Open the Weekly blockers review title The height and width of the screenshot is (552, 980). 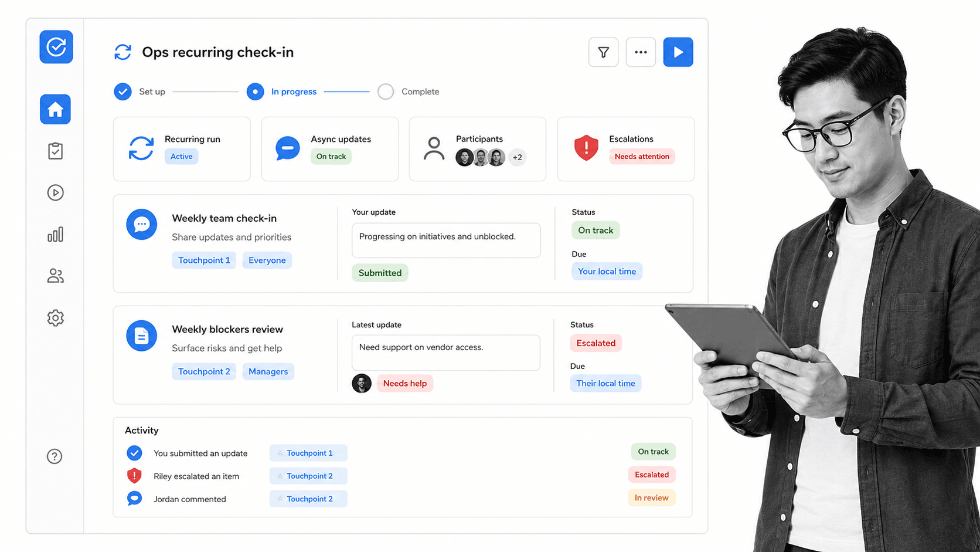point(227,330)
